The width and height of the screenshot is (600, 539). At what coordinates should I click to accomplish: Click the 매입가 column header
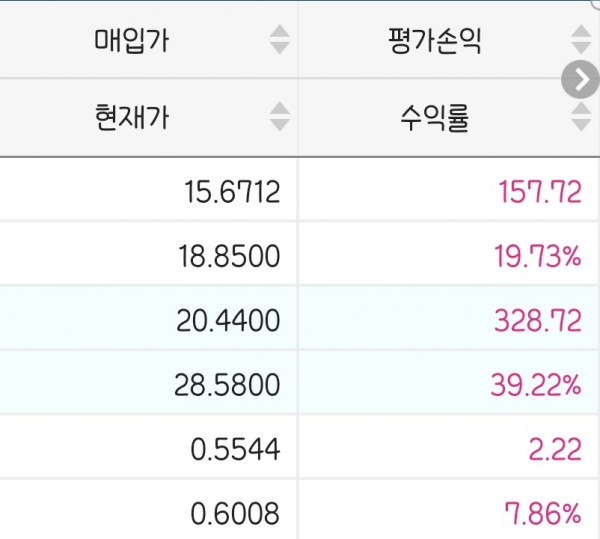pos(131,40)
